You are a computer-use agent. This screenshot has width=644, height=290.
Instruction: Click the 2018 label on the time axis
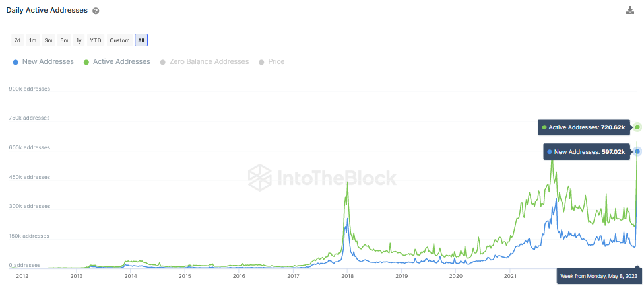(x=347, y=276)
